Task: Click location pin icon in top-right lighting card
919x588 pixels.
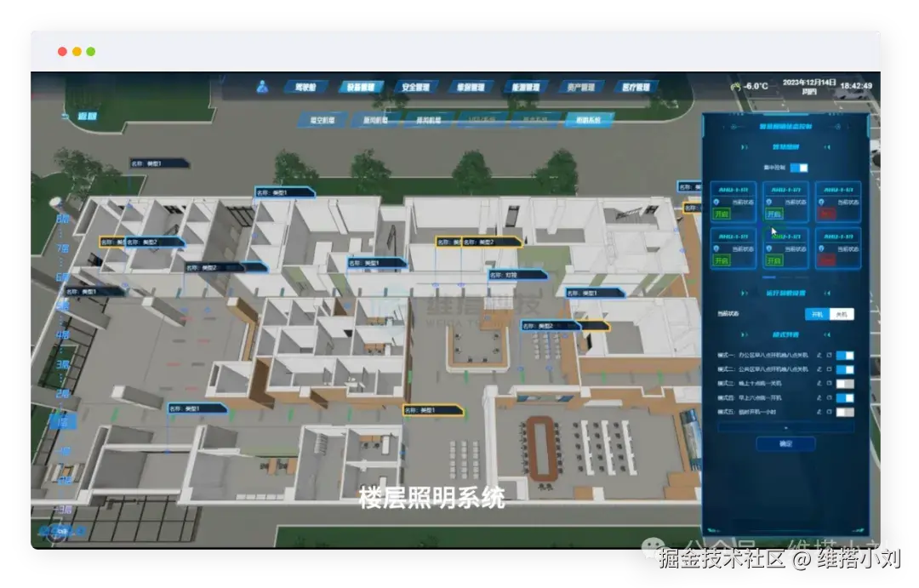Action: pos(822,202)
